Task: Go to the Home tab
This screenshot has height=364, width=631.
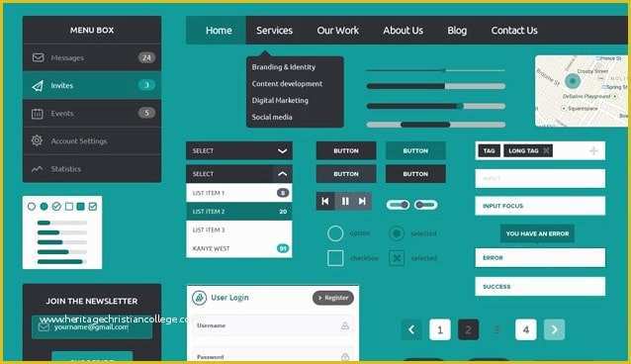Action: click(216, 31)
